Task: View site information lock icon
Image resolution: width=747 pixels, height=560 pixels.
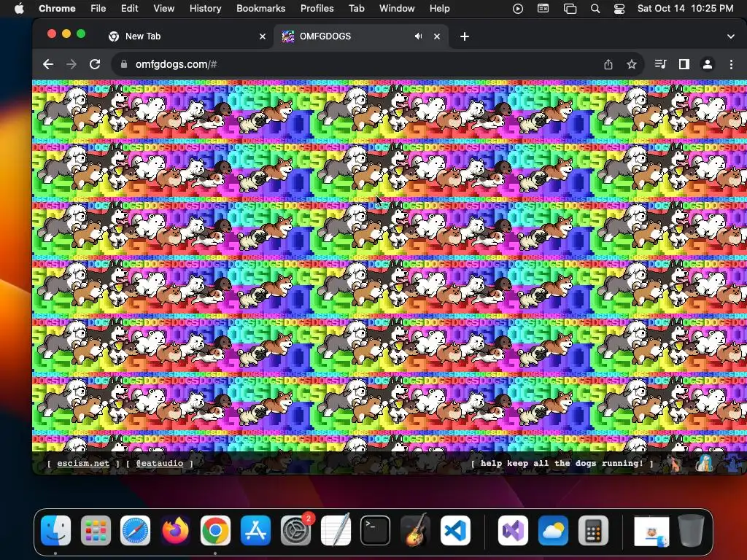Action: point(124,64)
